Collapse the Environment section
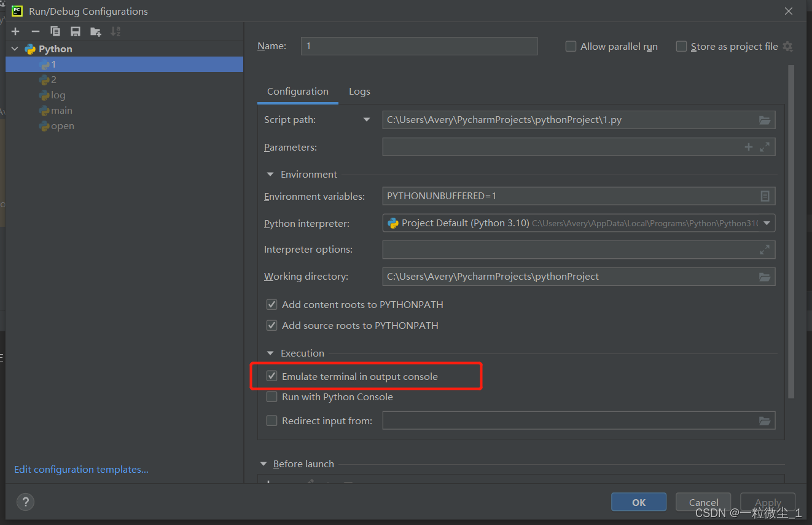Screen dimensions: 812x525 click(x=270, y=175)
